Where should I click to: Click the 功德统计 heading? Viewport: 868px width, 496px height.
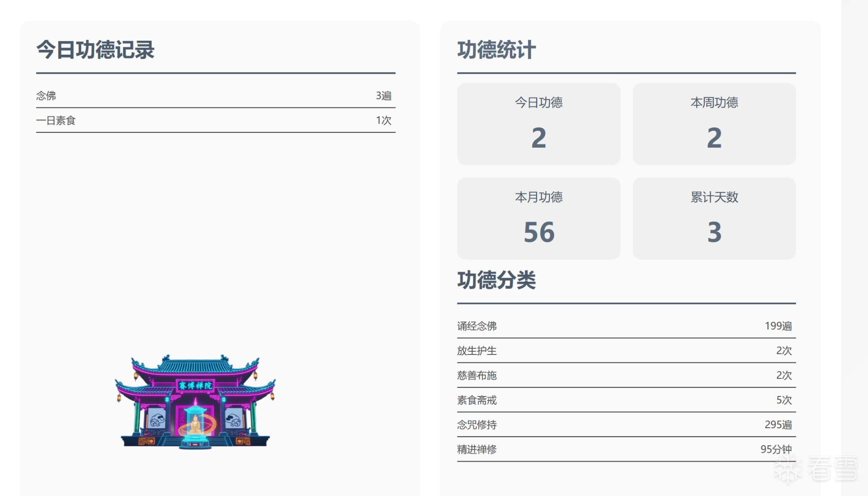point(496,50)
